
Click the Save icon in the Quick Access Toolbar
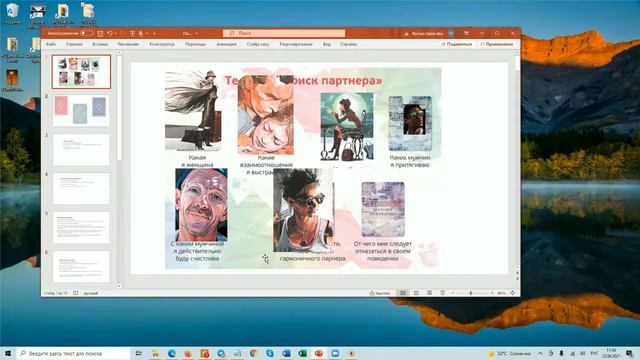(100, 33)
